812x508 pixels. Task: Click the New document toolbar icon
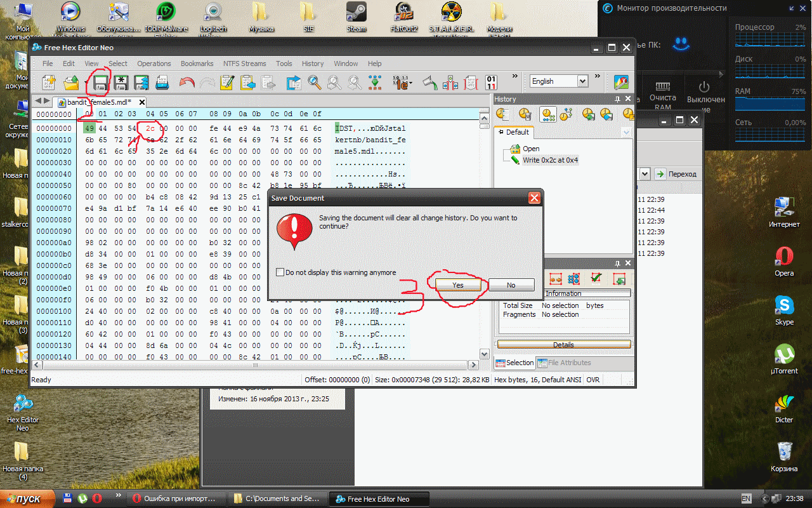tap(49, 82)
